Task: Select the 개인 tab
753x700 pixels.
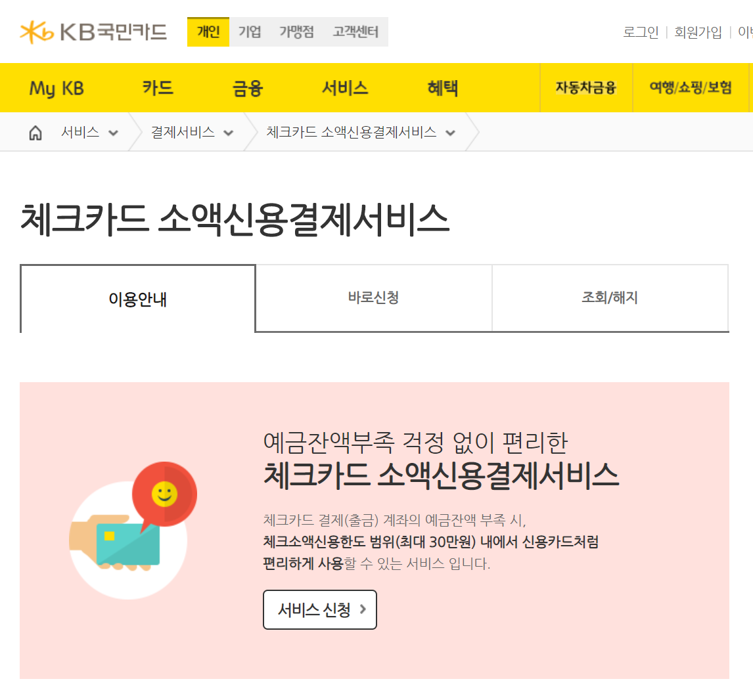Action: pos(208,32)
